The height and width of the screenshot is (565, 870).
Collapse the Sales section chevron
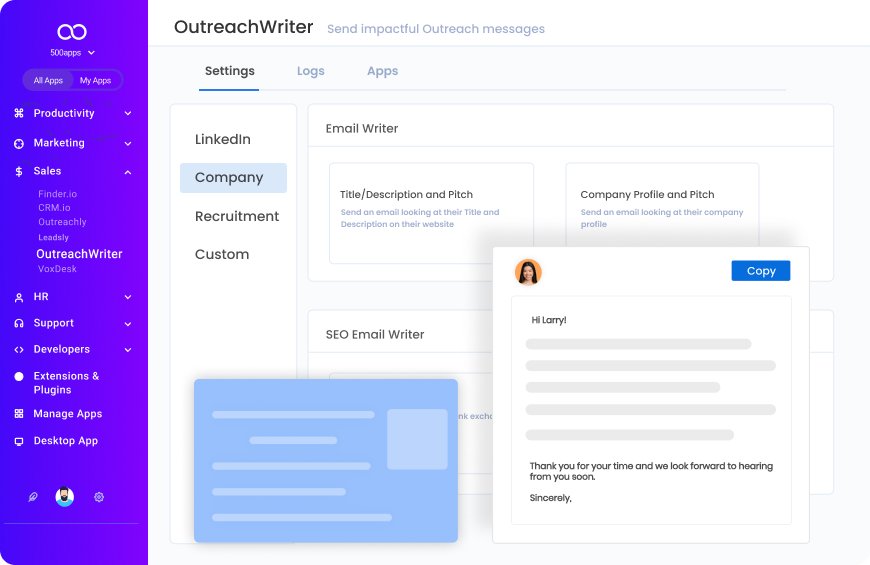128,172
